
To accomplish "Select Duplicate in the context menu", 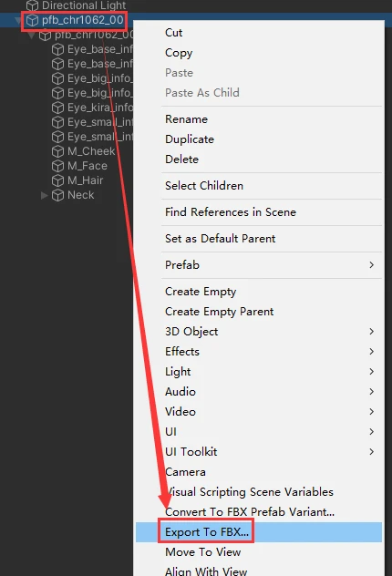I will point(190,139).
